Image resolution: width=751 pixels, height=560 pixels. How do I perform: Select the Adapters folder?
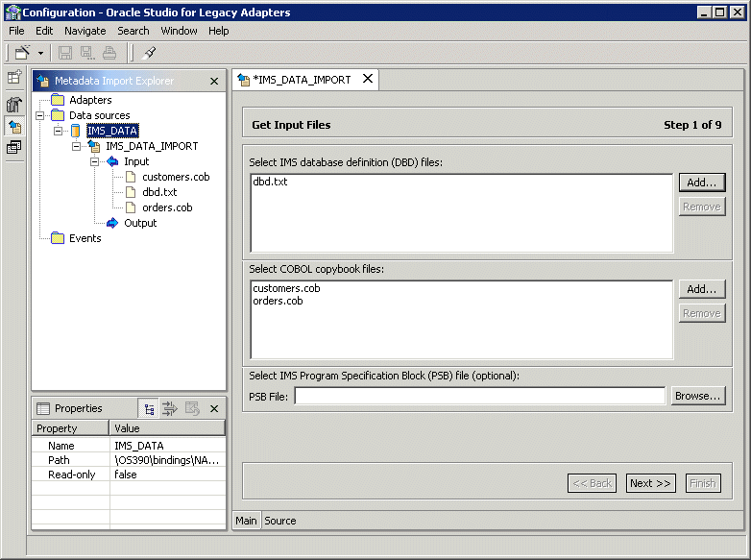[x=90, y=100]
